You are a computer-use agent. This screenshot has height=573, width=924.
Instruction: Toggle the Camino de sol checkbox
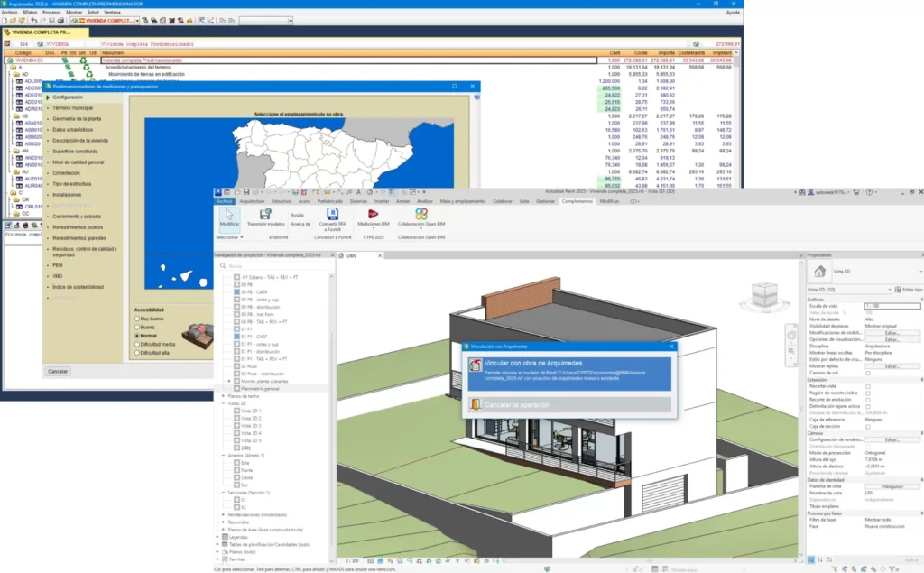click(x=867, y=374)
